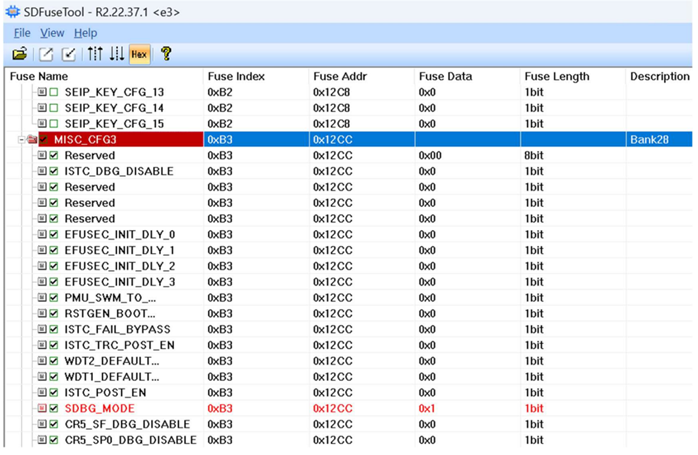Open the View menu
The height and width of the screenshot is (455, 698).
[52, 33]
